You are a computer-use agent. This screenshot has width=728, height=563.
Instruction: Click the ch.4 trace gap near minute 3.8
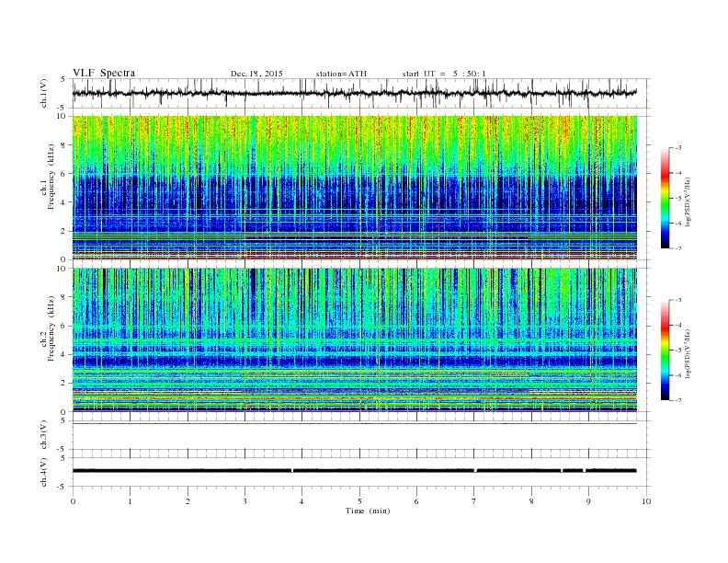[x=292, y=471]
